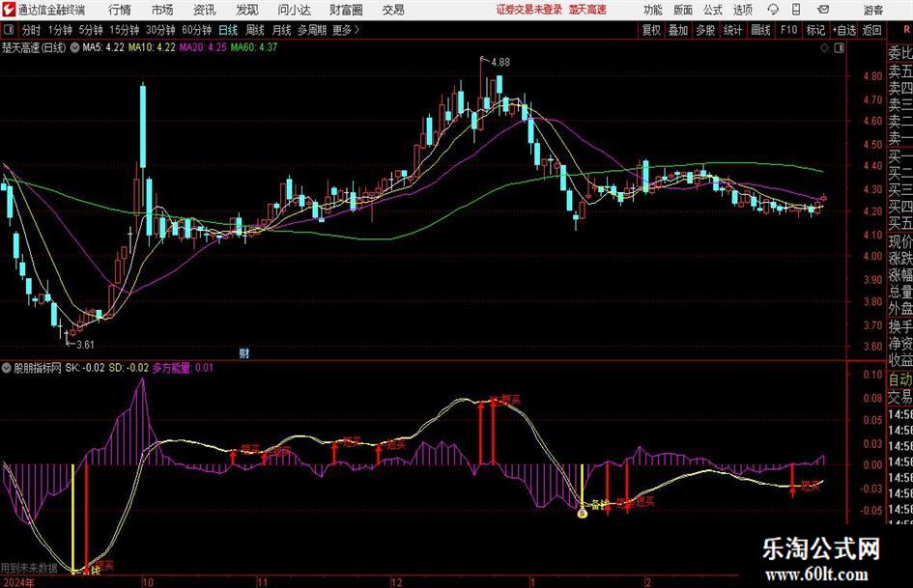Click the 2024年 label on time axis
Screen dimensions: 913x588
coord(18,582)
